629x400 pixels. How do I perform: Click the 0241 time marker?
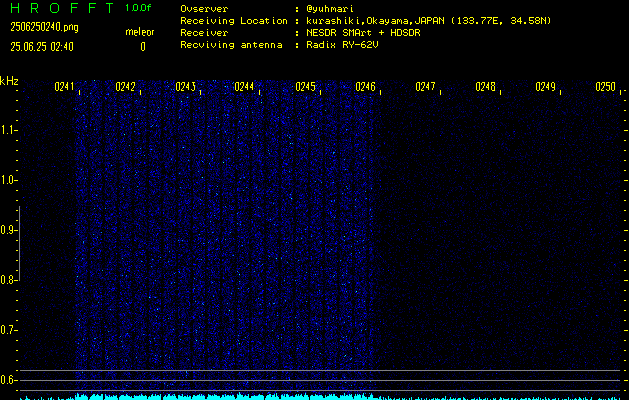pos(64,87)
